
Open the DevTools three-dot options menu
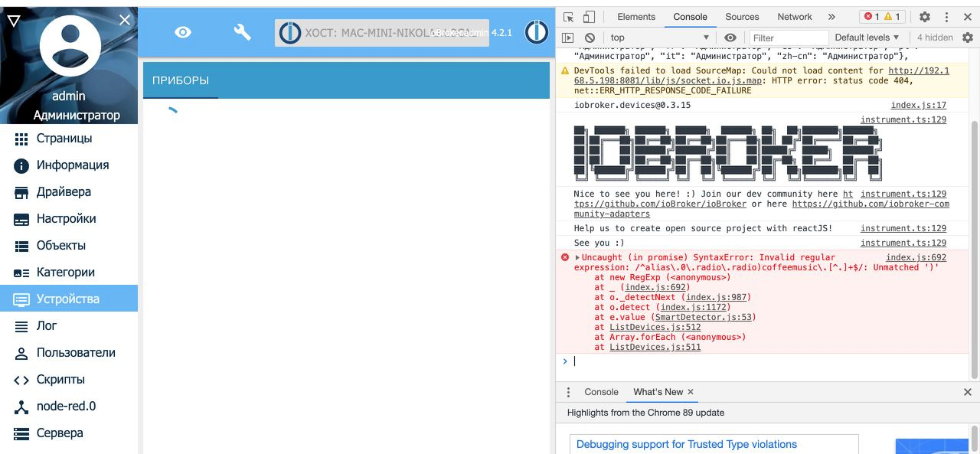click(x=946, y=16)
